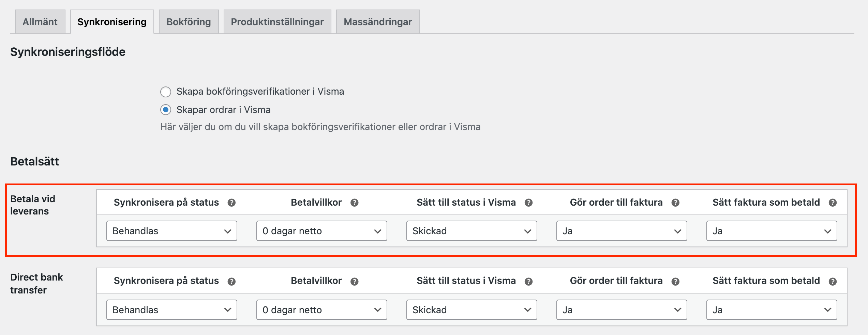The height and width of the screenshot is (335, 868).
Task: Open Direct bank transfer Synkronisera på status help
Action: [x=232, y=281]
